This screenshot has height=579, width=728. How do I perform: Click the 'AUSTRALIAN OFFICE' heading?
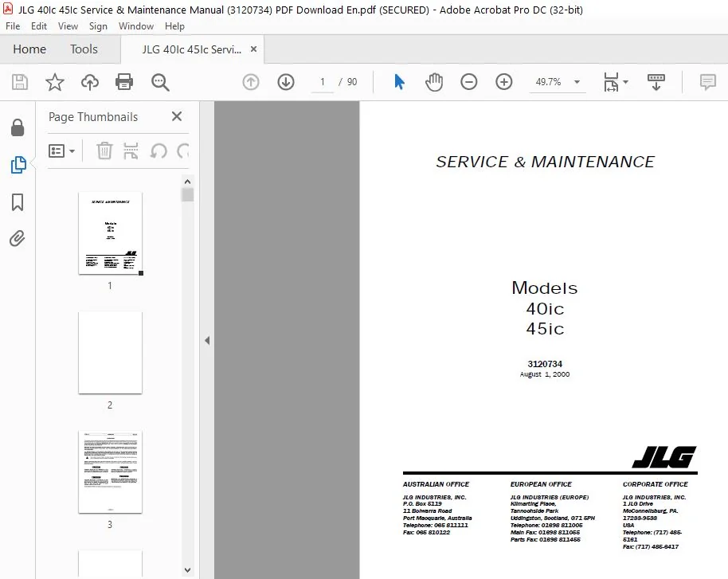[x=436, y=483]
